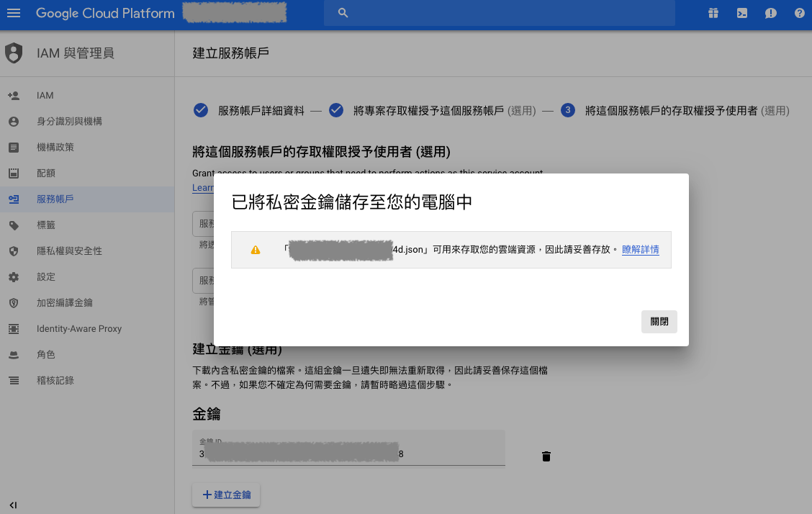
Task: Open the help question mark icon
Action: coord(799,13)
